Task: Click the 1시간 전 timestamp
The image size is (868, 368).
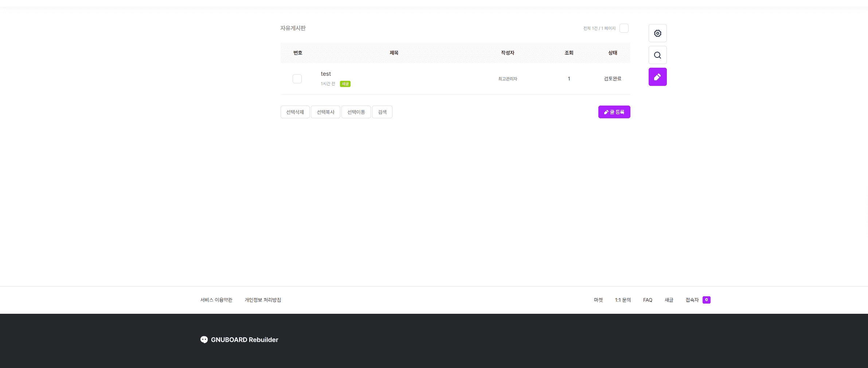Action: click(328, 84)
